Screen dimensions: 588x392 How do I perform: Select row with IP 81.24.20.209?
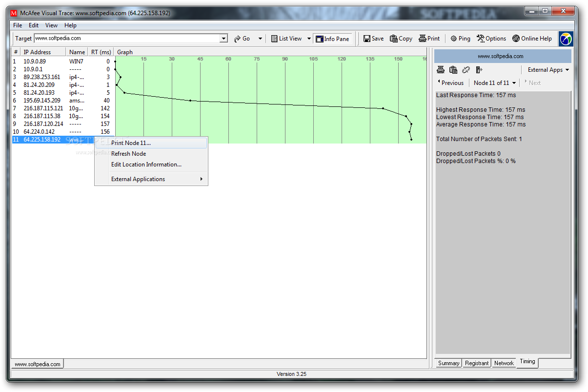(x=63, y=85)
